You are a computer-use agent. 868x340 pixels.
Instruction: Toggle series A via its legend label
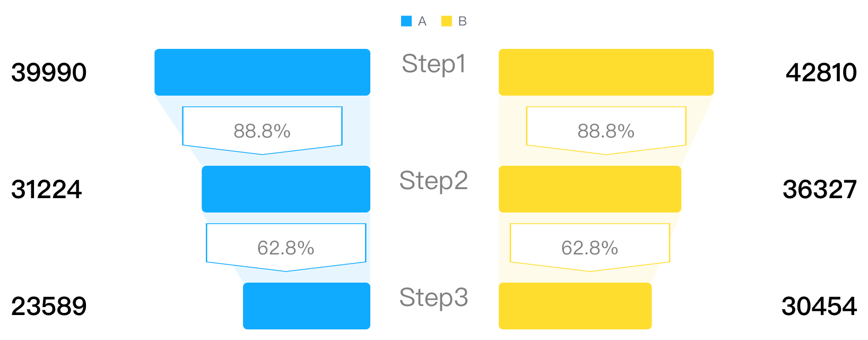point(422,21)
